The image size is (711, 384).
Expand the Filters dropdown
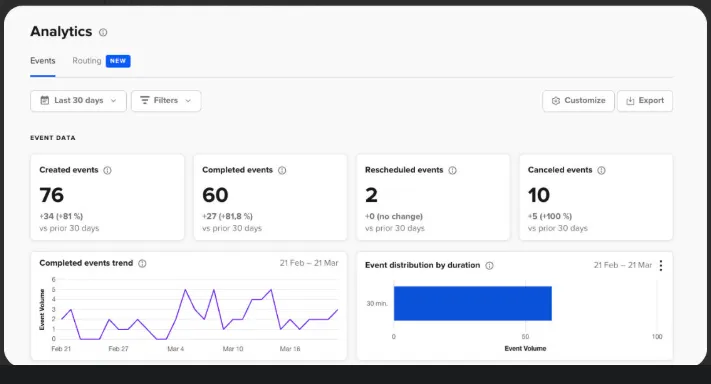pyautogui.click(x=166, y=101)
